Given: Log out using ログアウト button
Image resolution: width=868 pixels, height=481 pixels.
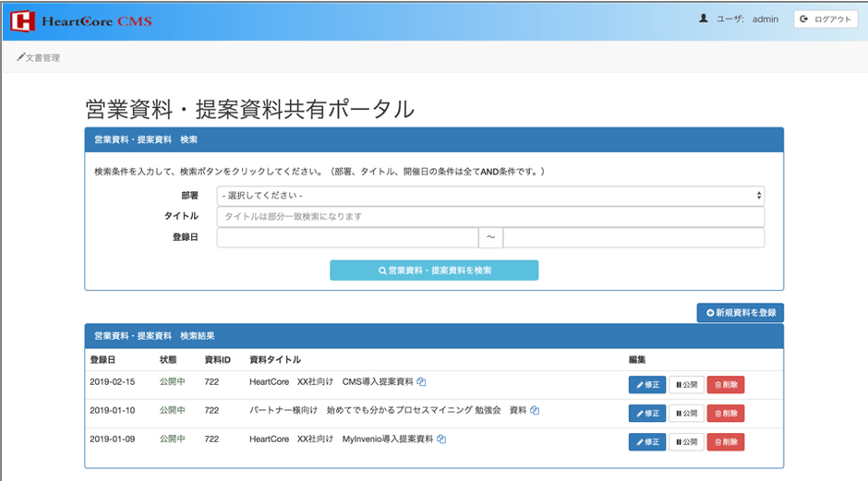Looking at the screenshot, I should click(825, 18).
